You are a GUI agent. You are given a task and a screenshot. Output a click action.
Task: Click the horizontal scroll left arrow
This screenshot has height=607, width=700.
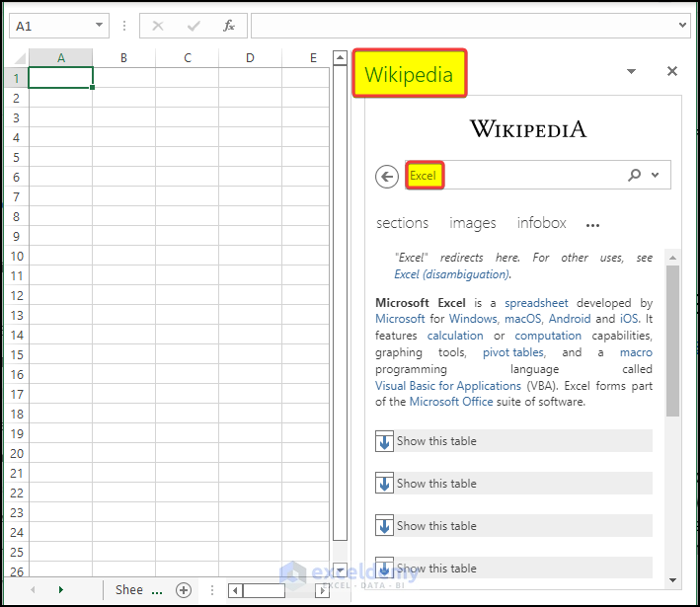click(235, 590)
